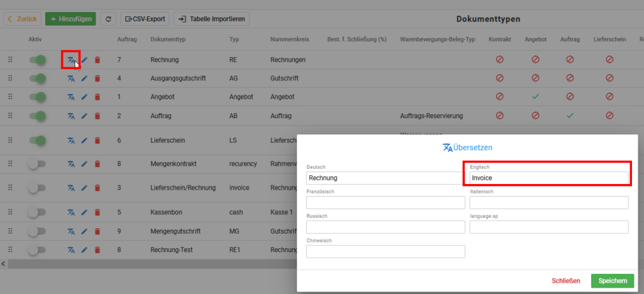The image size is (644, 294).
Task: Click the Ausgangsgutschrift cell text
Action: 178,79
